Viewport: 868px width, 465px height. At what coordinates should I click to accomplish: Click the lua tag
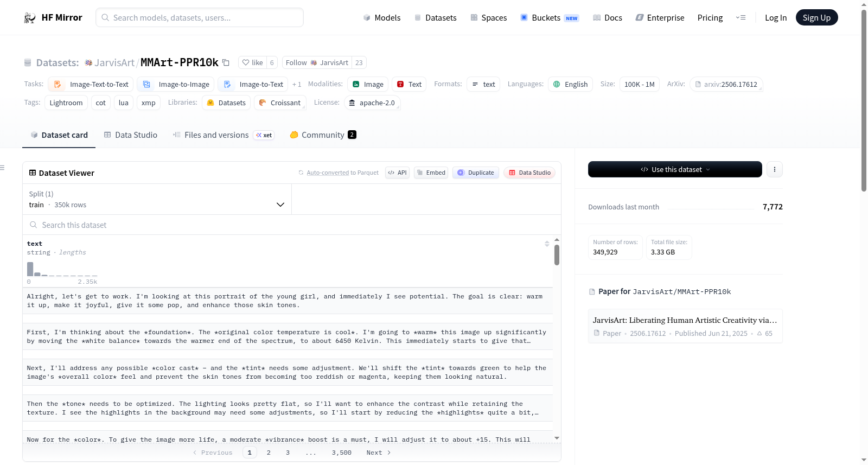(x=124, y=103)
